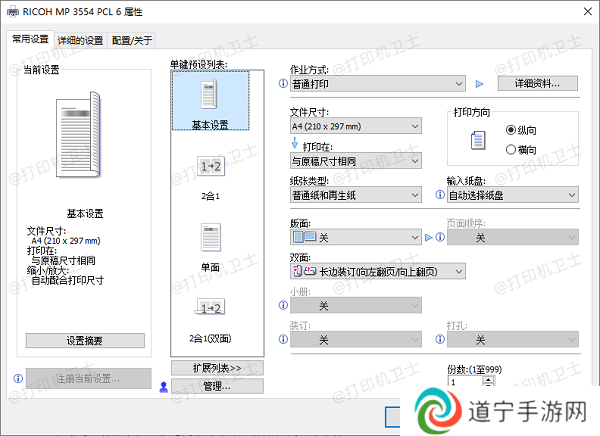
Task: Increase copies with the spinner up arrow
Action: click(488, 380)
